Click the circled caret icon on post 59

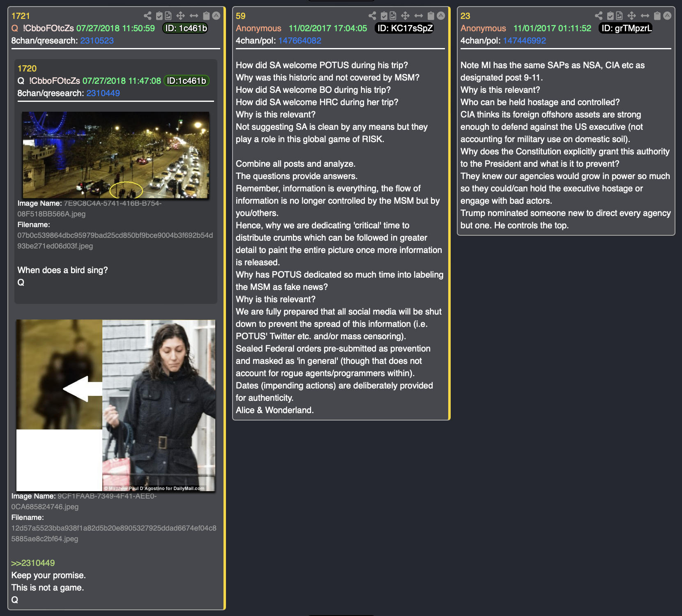click(x=441, y=16)
